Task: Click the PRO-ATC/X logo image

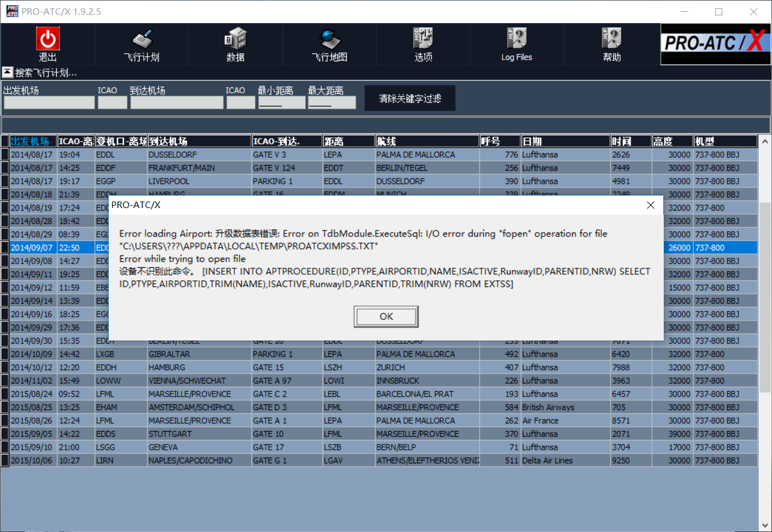Action: [x=716, y=44]
